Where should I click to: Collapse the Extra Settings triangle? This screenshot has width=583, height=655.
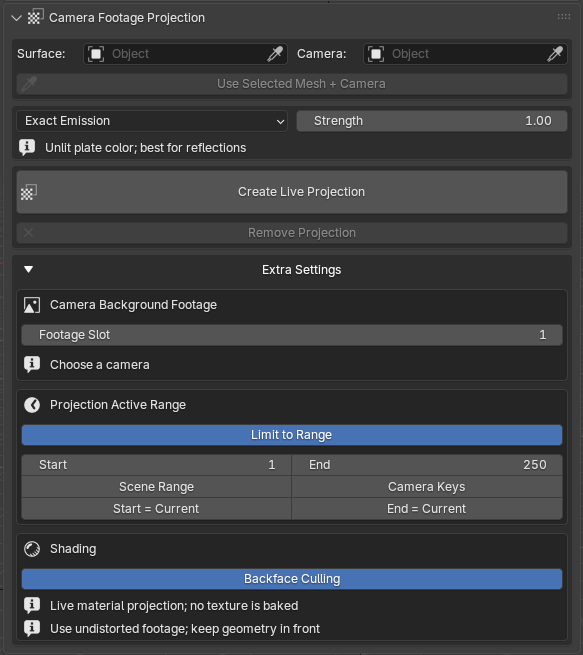28,269
